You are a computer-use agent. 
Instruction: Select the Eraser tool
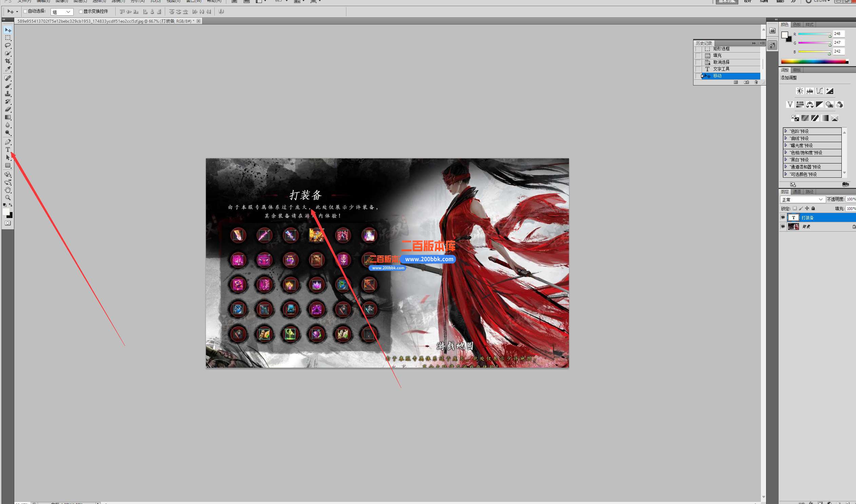[8, 109]
